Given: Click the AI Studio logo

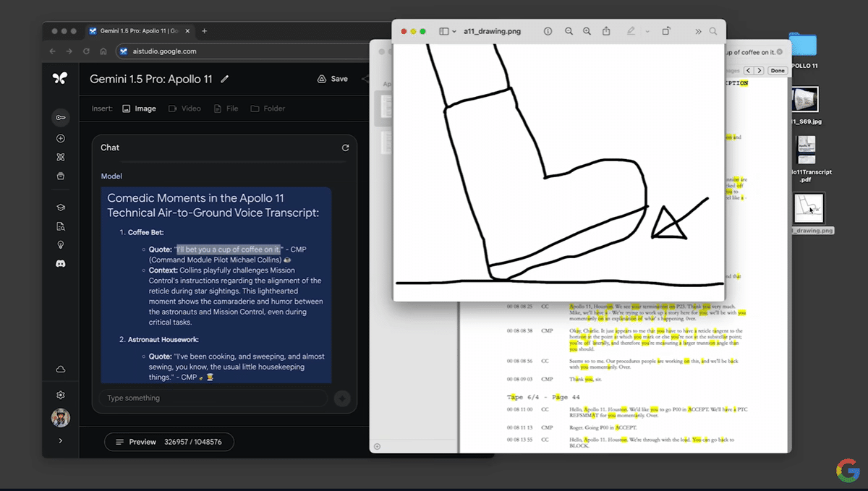Looking at the screenshot, I should pyautogui.click(x=60, y=79).
